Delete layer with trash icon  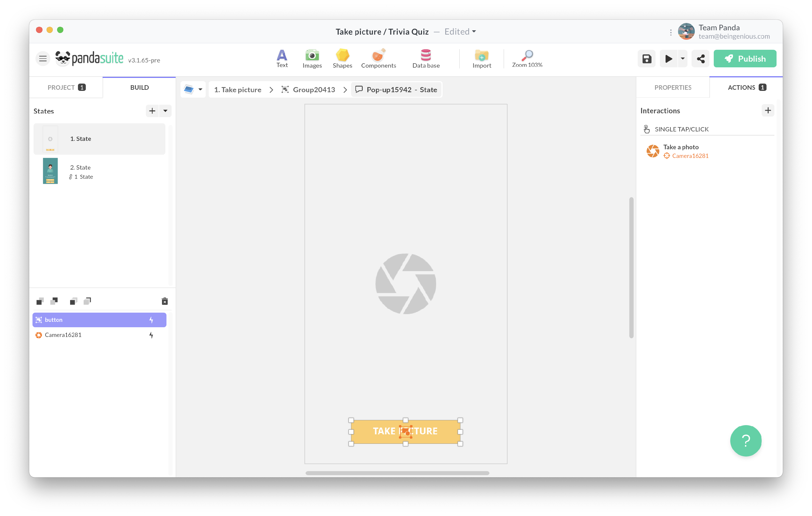point(165,301)
